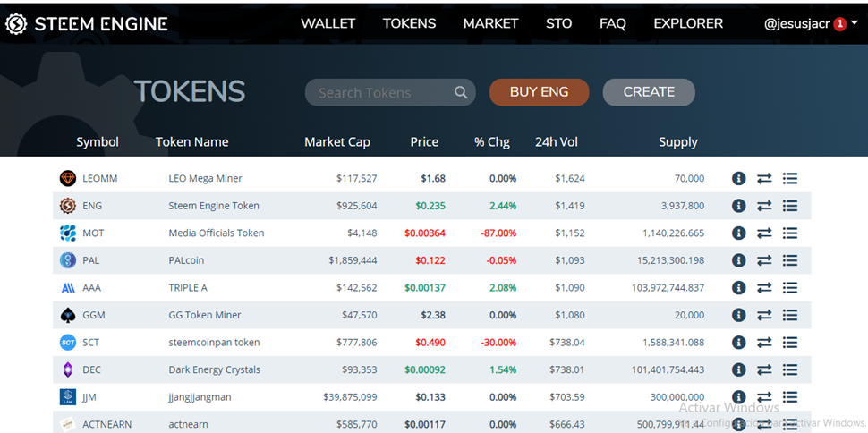Show info for MOT token
868x433 pixels.
738,233
